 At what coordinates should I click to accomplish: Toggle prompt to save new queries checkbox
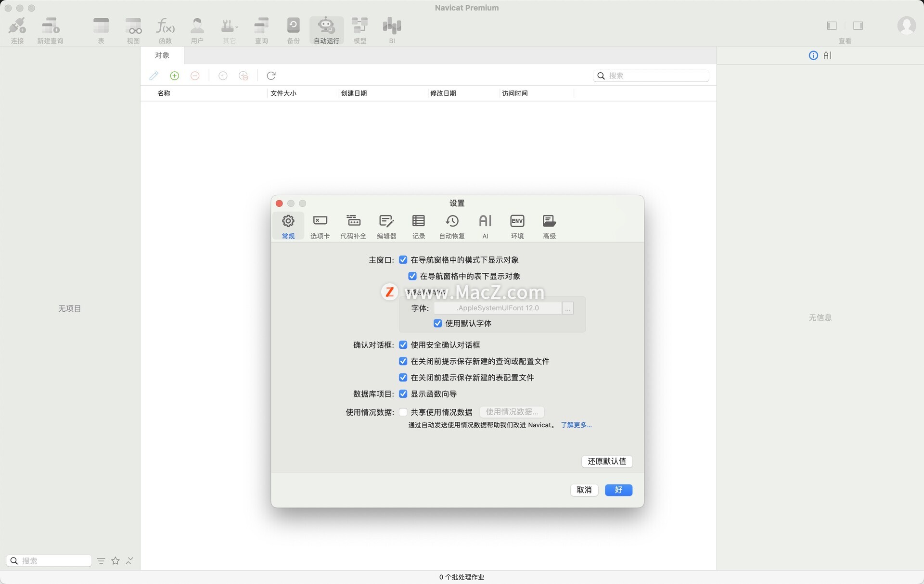click(x=403, y=361)
